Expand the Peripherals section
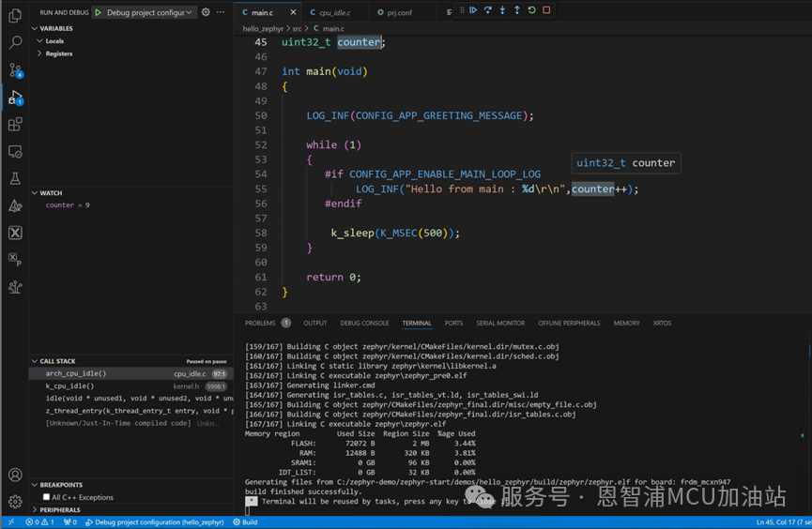This screenshot has height=529, width=812. point(60,510)
